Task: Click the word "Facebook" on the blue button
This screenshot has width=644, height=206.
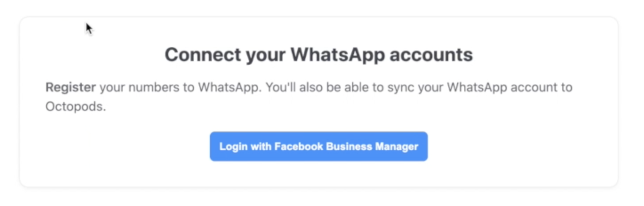Action: tap(298, 147)
